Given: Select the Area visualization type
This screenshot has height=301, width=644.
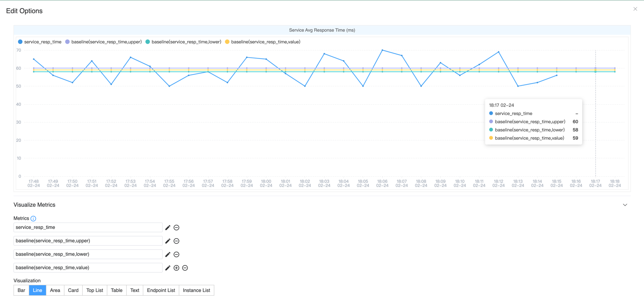Looking at the screenshot, I should pyautogui.click(x=55, y=290).
